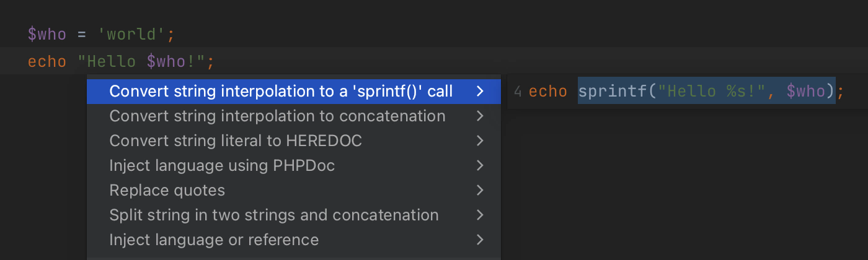
Task: Click the highlighted sprintf call in the preview
Action: point(706,92)
